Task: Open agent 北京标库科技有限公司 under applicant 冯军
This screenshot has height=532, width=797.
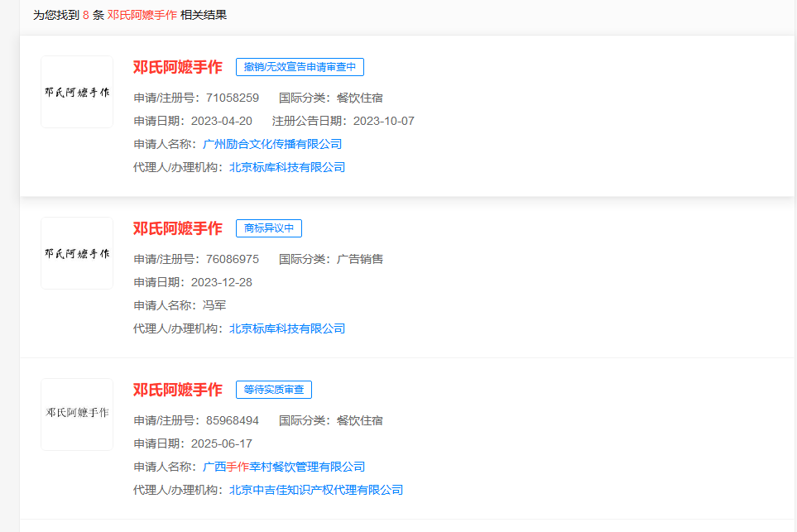Action: [287, 328]
